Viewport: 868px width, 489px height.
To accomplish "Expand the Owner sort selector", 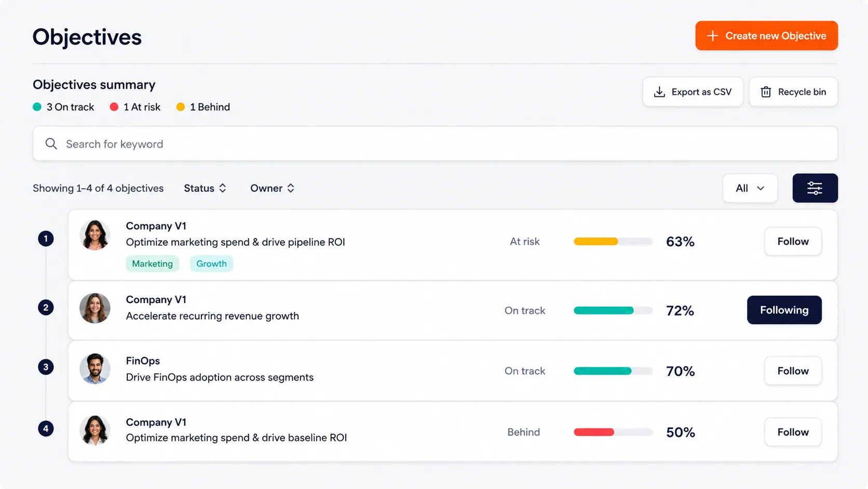I will (273, 188).
